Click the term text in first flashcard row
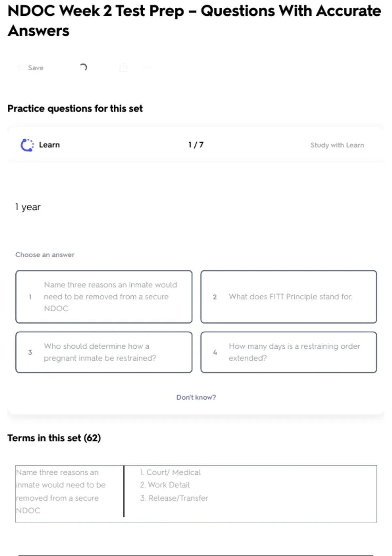The image size is (392, 556). pyautogui.click(x=61, y=491)
